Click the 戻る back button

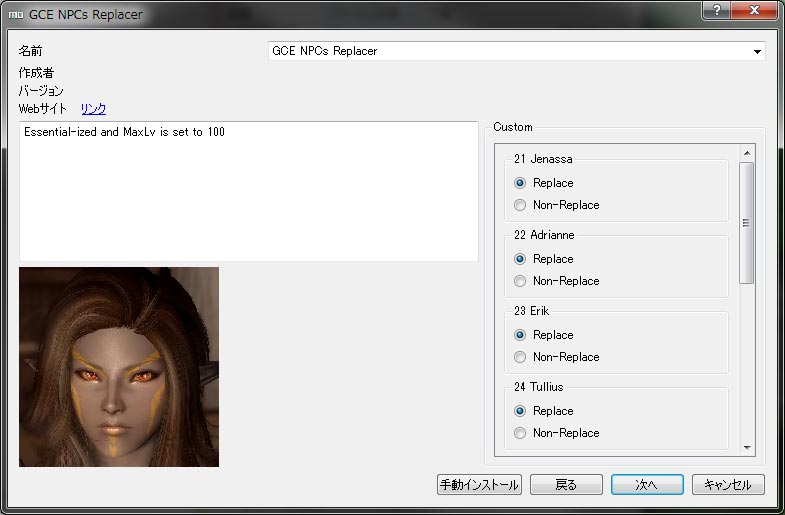tap(566, 484)
